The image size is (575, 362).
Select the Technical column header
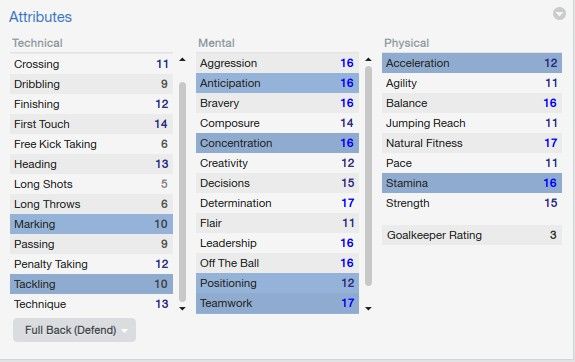[x=37, y=43]
